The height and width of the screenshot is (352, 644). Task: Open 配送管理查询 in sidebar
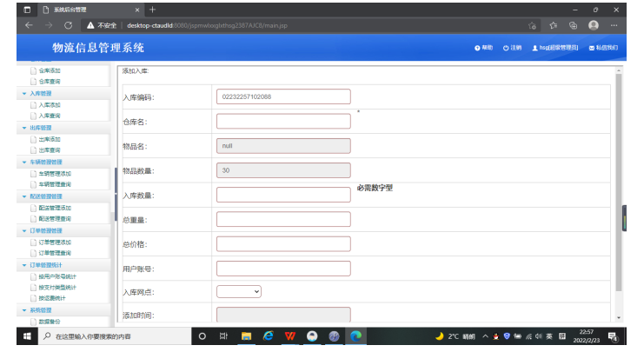pyautogui.click(x=55, y=218)
